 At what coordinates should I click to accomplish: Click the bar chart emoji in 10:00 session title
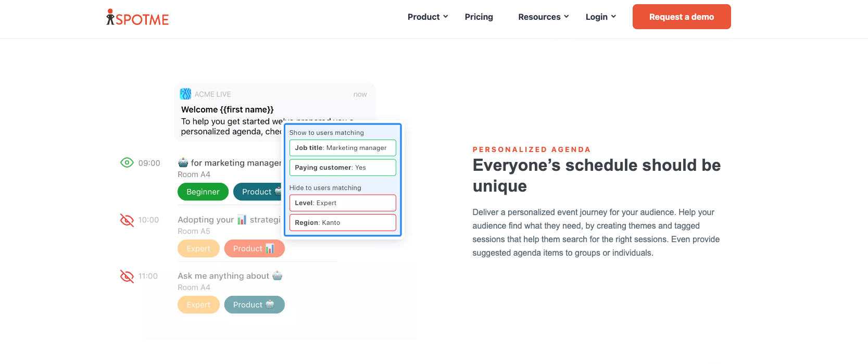(242, 220)
